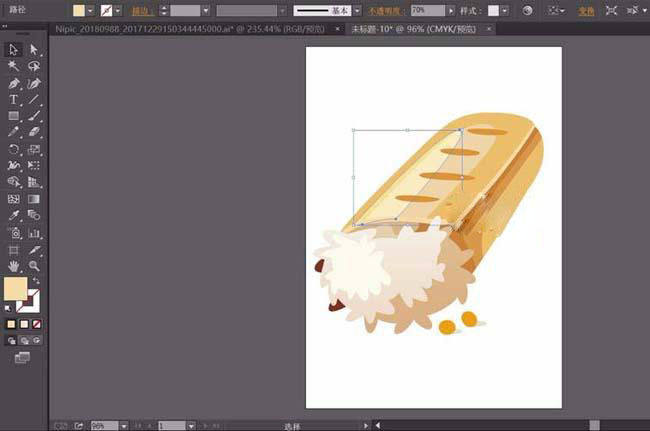Image resolution: width=650 pixels, height=431 pixels.
Task: Expand the opacity slider arrow
Action: tap(451, 10)
